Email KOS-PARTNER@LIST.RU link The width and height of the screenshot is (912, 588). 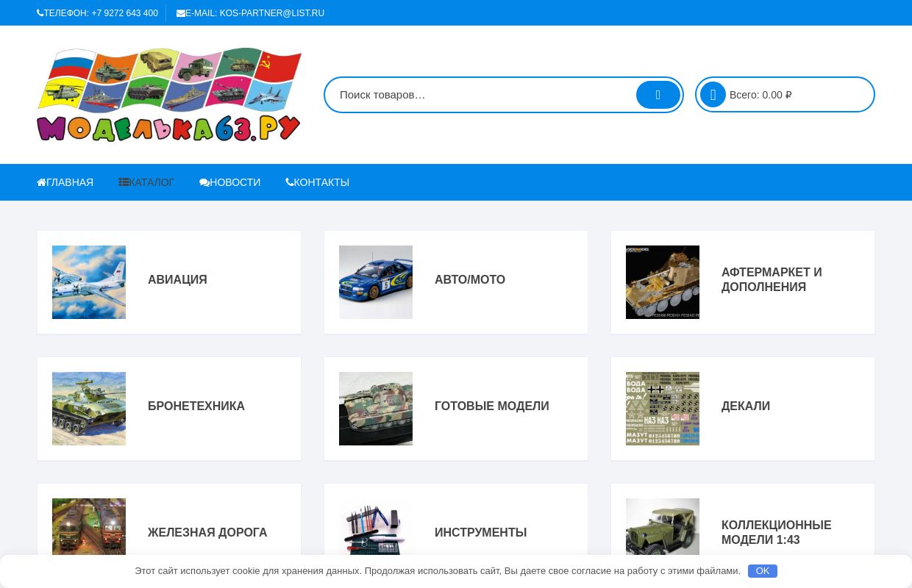tap(271, 13)
